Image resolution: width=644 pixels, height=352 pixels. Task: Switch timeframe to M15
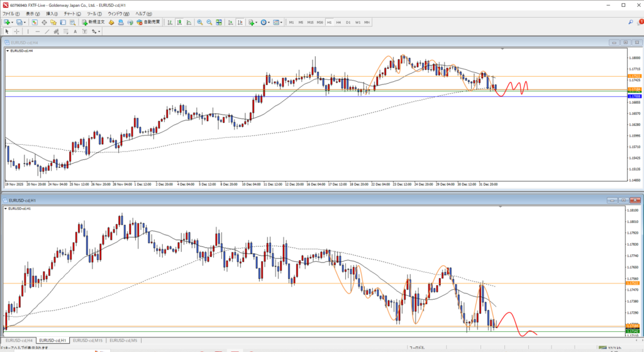(310, 22)
